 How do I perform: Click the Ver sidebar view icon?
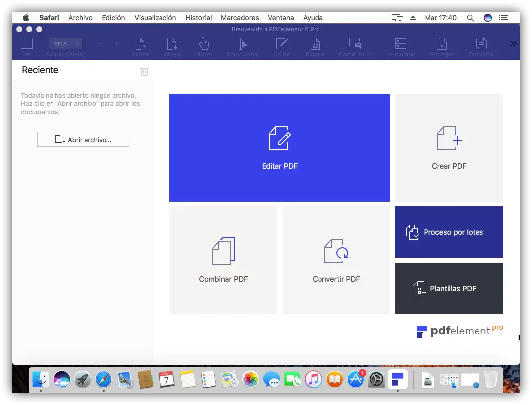(26, 44)
